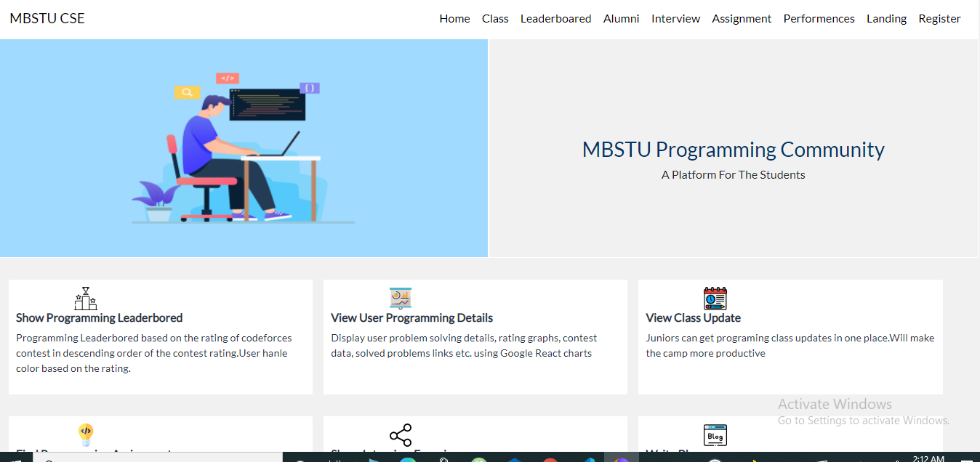Click the lightbulb icon on the assignment card
The height and width of the screenshot is (462, 980).
(85, 434)
